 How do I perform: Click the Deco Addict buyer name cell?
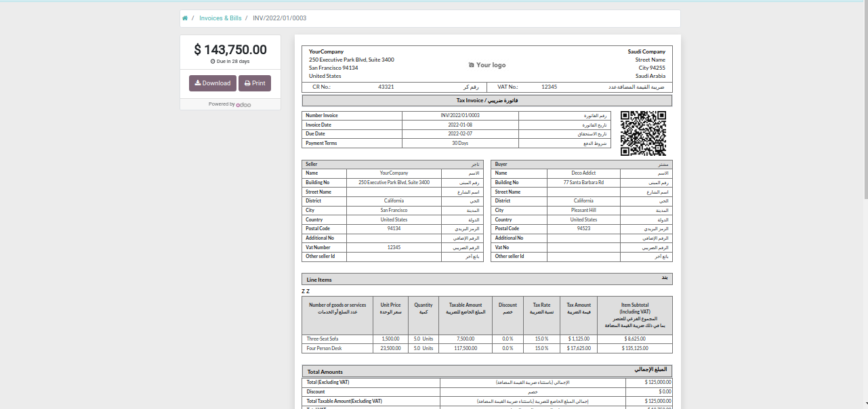pos(583,173)
